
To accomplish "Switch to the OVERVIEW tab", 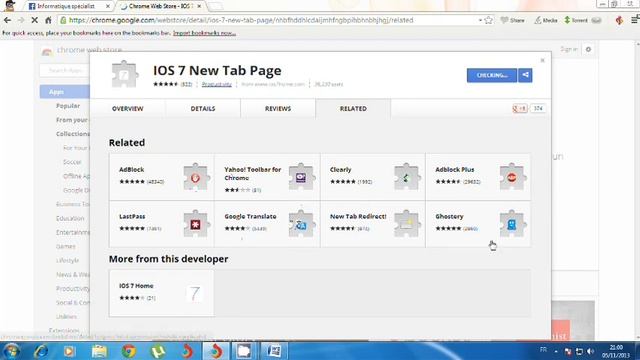I will pyautogui.click(x=128, y=109).
